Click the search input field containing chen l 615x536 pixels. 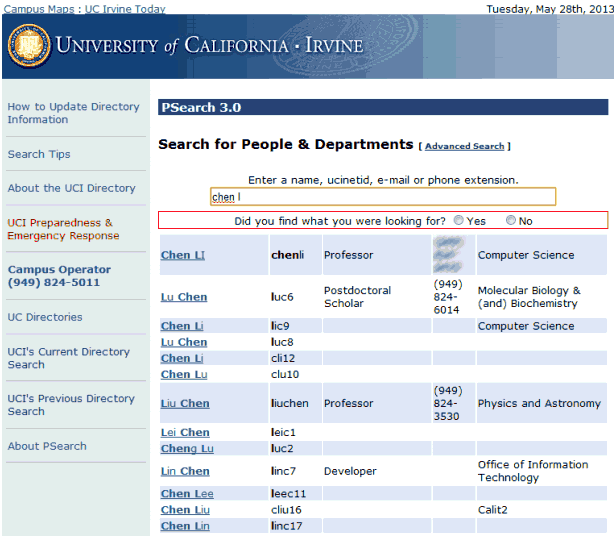pyautogui.click(x=383, y=196)
